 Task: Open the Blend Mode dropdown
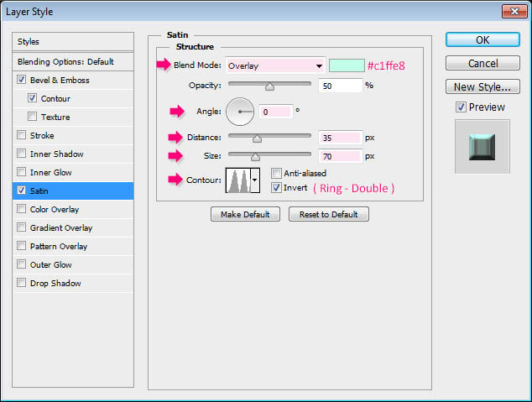(x=275, y=65)
